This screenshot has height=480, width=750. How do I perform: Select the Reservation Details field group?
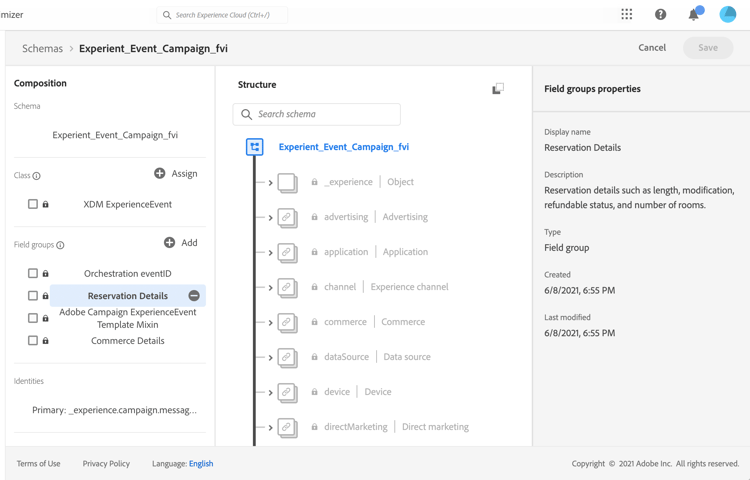[x=127, y=296]
